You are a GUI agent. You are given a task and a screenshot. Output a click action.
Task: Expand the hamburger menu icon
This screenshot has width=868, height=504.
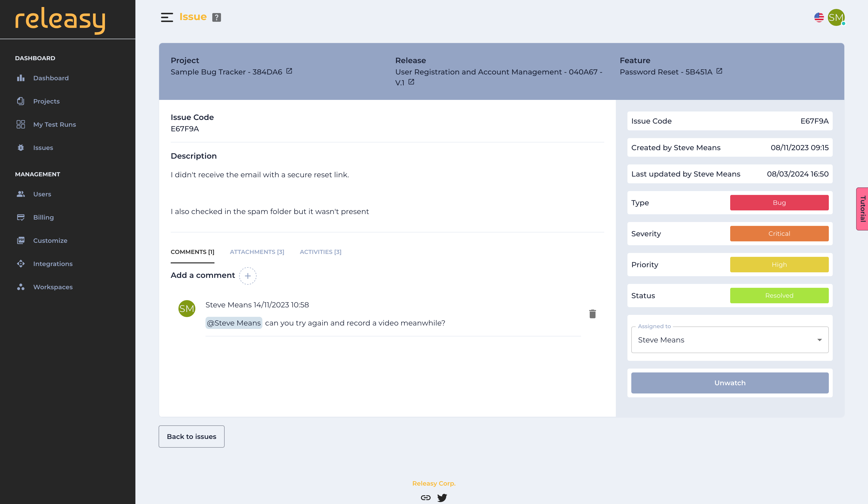(x=167, y=17)
